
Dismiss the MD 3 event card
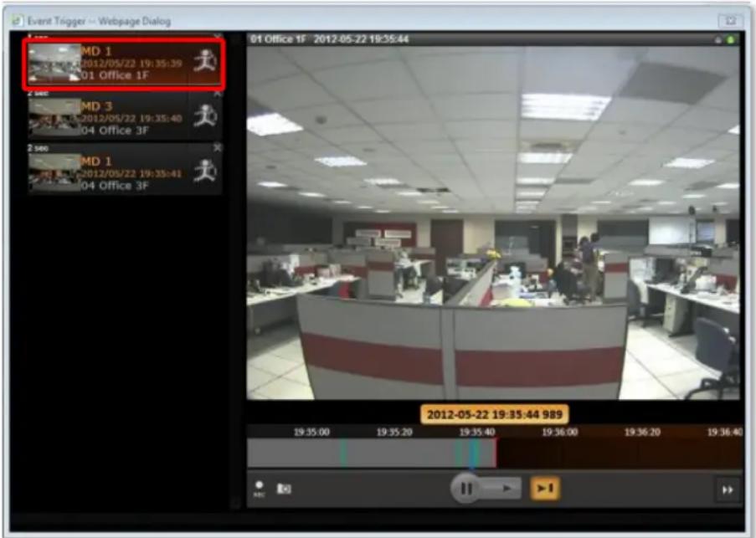pyautogui.click(x=218, y=94)
